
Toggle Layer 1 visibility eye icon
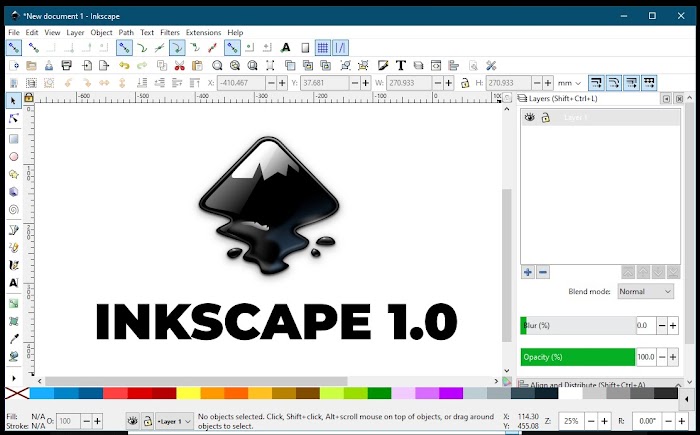529,117
